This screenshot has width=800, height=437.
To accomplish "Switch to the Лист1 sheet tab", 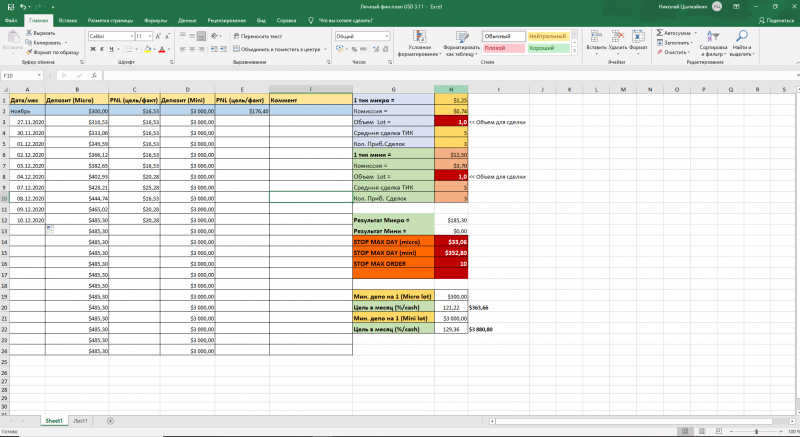I will click(80, 421).
